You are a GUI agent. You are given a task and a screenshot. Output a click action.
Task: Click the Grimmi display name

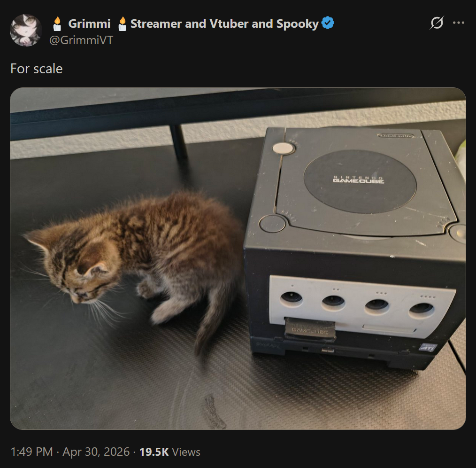point(89,23)
